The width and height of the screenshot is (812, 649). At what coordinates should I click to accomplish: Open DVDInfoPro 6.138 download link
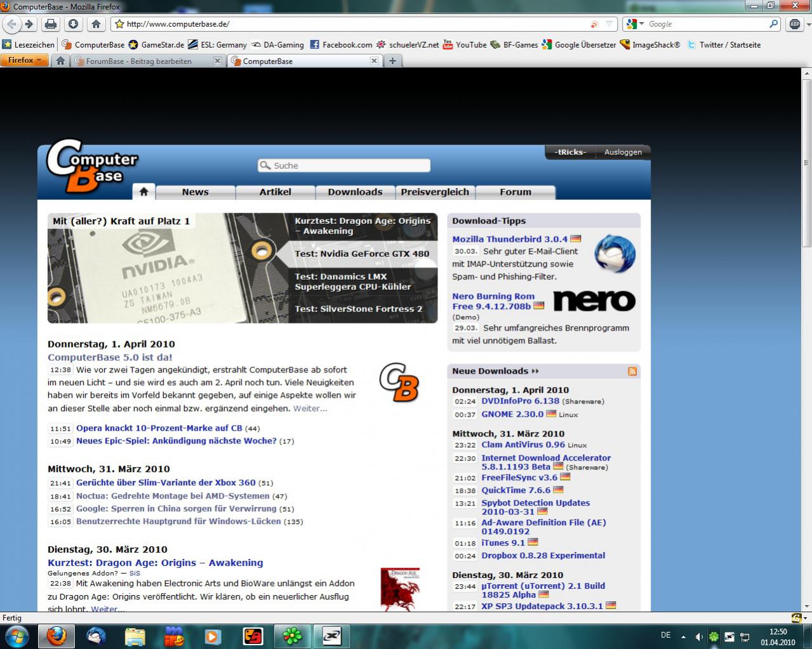(x=520, y=401)
